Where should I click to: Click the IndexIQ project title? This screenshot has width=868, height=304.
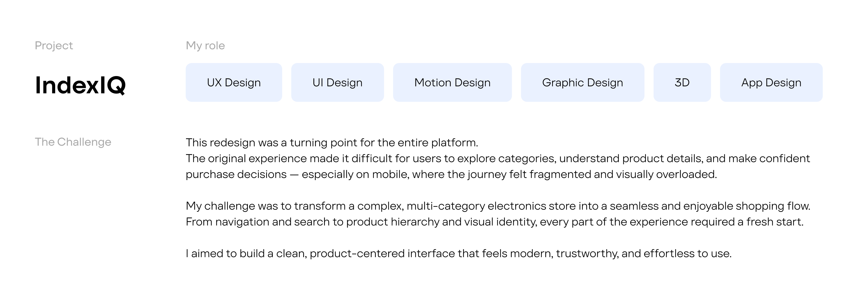[x=80, y=85]
